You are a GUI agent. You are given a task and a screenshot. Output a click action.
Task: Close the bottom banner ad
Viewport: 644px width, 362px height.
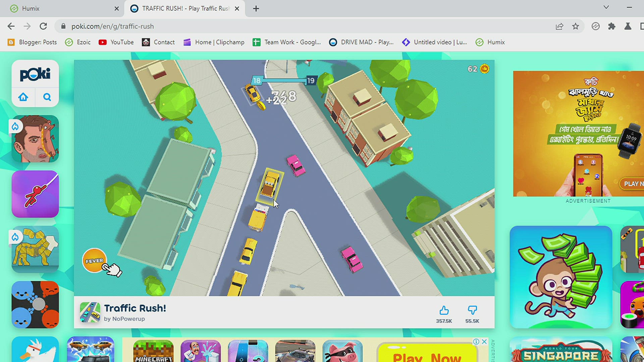(484, 342)
